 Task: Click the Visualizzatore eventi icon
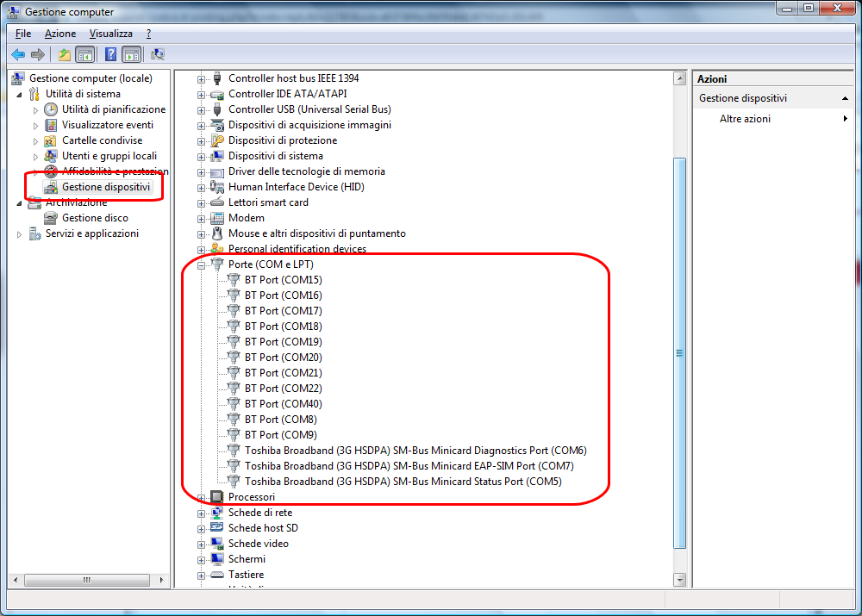click(51, 125)
